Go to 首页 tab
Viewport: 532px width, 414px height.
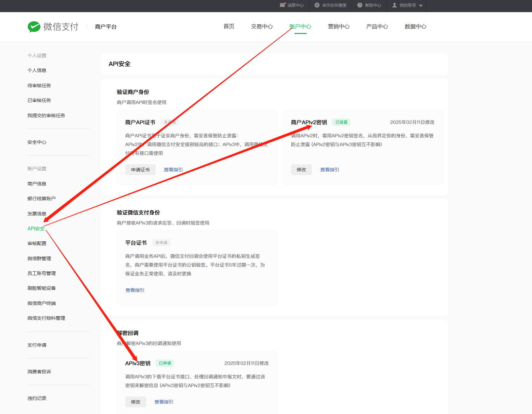click(229, 27)
